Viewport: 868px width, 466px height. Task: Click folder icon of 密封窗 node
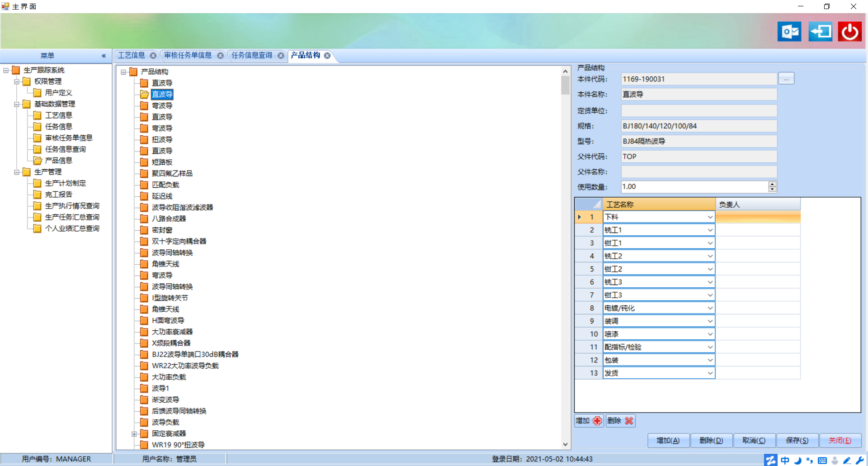pyautogui.click(x=144, y=230)
